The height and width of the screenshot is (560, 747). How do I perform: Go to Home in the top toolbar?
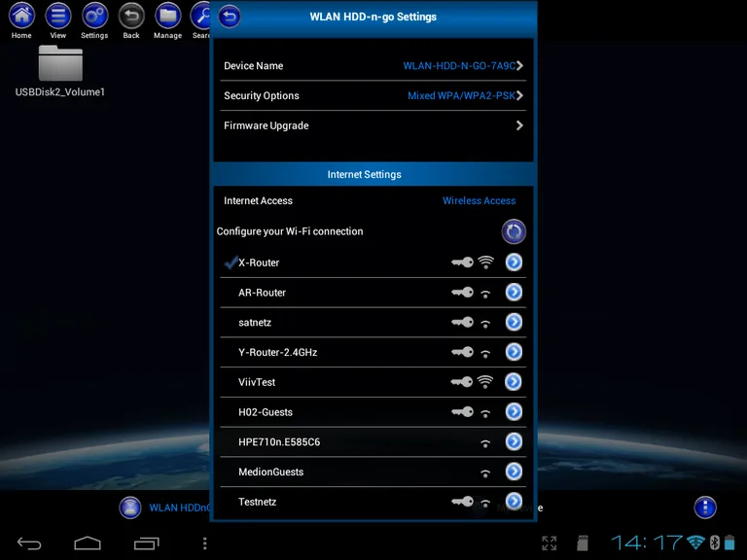click(x=21, y=20)
